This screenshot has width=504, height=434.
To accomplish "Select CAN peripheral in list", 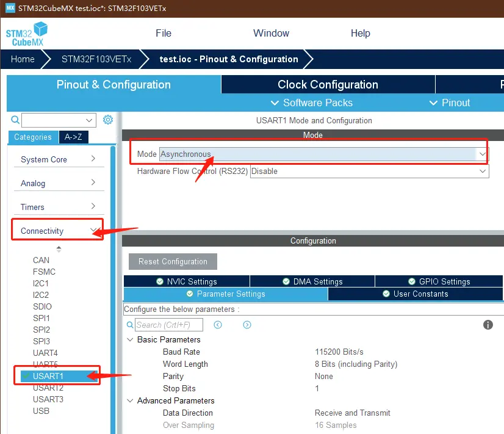I will pos(41,260).
